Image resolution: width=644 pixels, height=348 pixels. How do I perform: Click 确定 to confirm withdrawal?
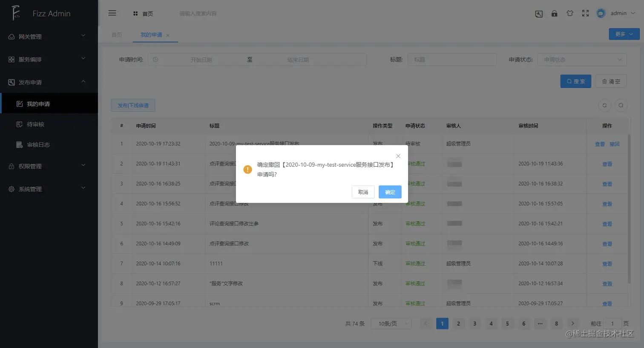pyautogui.click(x=390, y=192)
